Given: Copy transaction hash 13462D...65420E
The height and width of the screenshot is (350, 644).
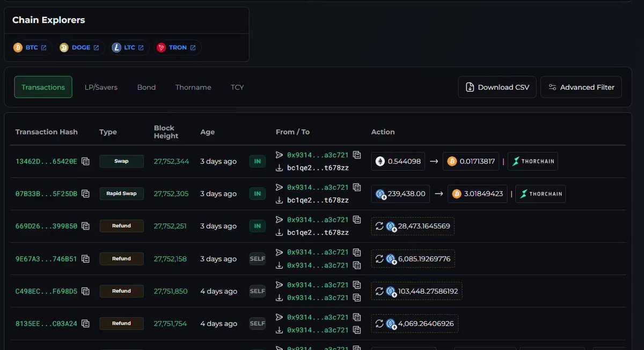Looking at the screenshot, I should tap(85, 161).
